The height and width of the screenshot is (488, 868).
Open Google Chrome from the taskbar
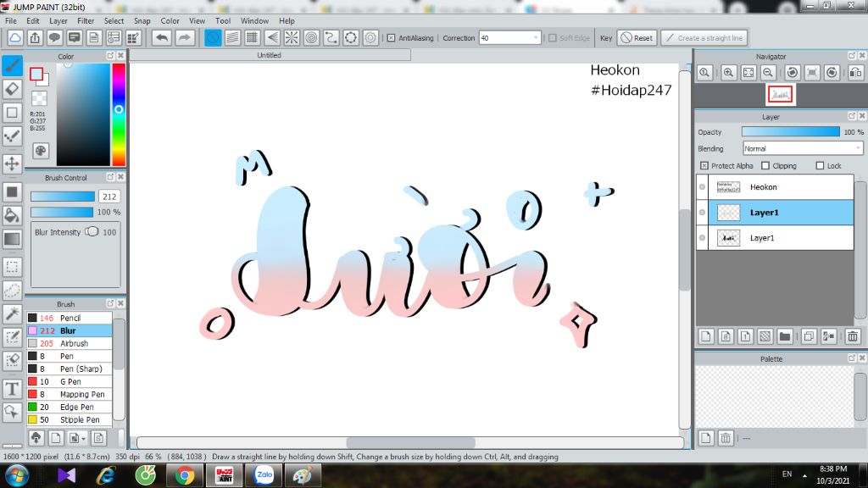pos(185,475)
